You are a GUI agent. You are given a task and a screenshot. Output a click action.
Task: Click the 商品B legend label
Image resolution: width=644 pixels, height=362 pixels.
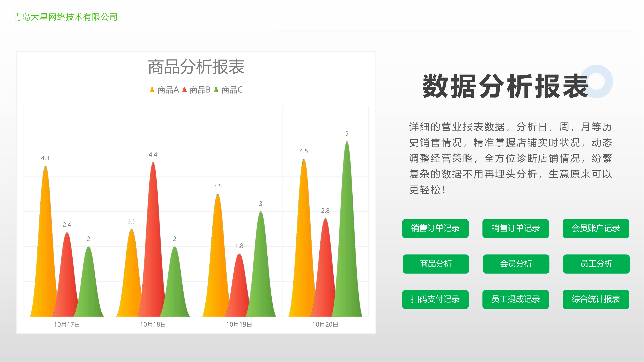point(200,90)
